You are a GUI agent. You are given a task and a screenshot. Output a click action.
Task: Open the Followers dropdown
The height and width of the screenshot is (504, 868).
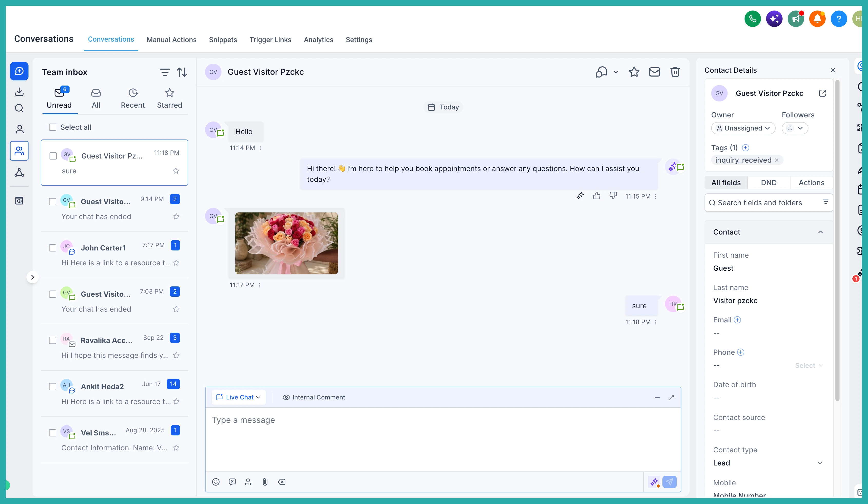click(795, 128)
